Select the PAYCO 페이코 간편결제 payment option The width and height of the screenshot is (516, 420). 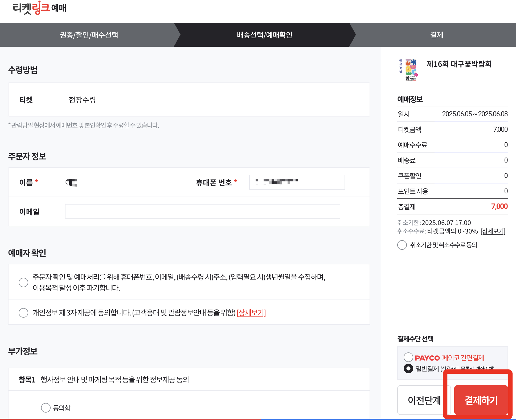(x=408, y=357)
